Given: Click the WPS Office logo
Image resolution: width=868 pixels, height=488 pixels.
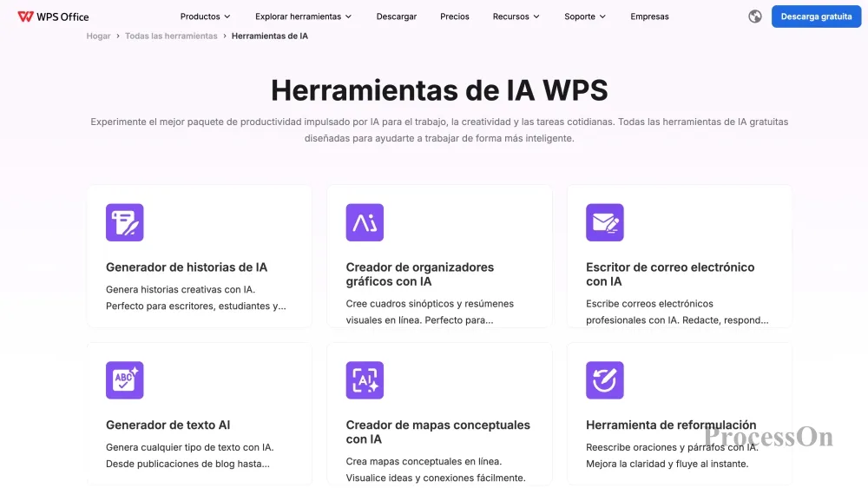Looking at the screenshot, I should click(53, 16).
